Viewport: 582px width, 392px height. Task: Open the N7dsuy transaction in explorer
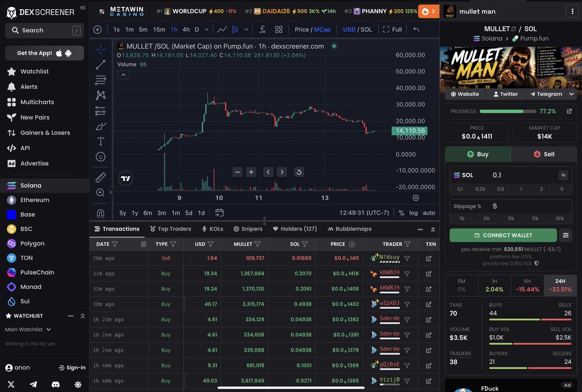[429, 258]
